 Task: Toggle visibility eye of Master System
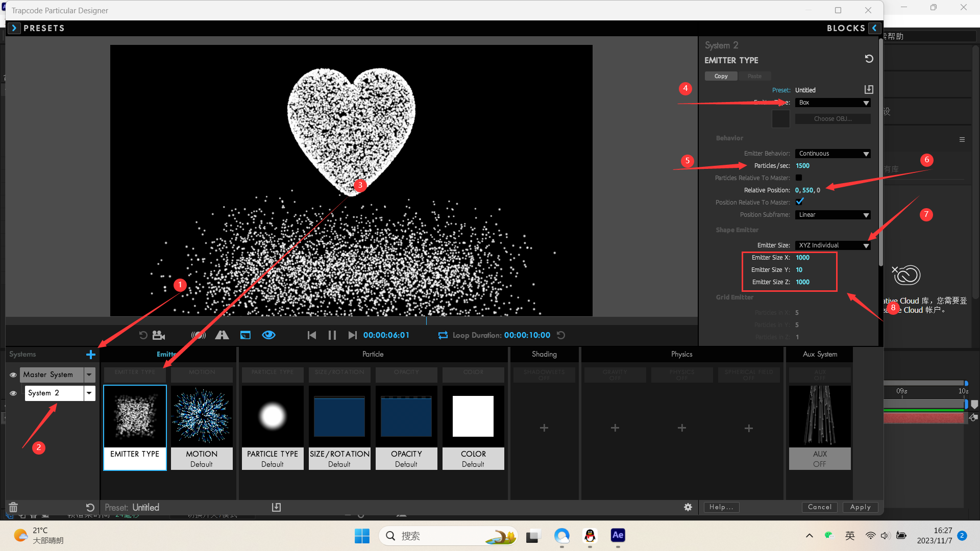tap(13, 375)
